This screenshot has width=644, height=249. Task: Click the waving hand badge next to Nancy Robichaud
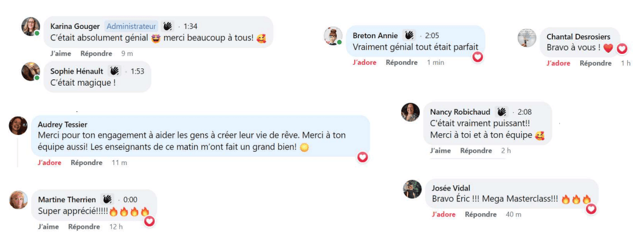pos(502,112)
